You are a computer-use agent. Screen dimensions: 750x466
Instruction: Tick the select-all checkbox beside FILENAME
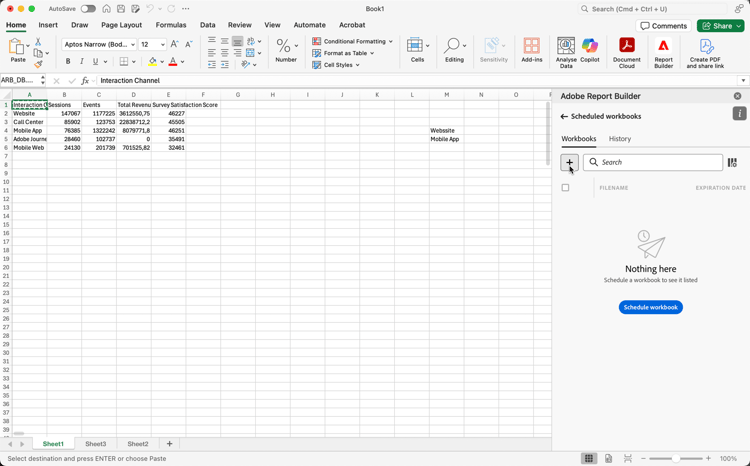(x=565, y=188)
